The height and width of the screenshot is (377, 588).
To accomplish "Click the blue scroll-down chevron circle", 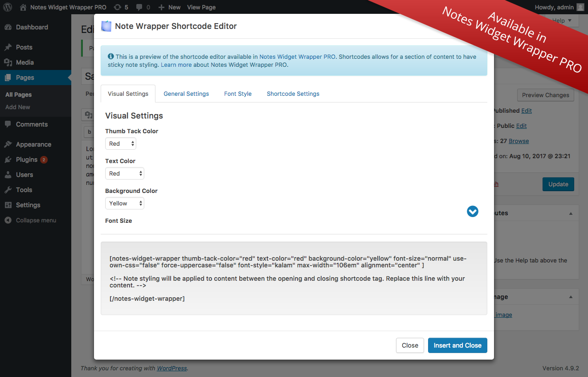I will point(473,211).
